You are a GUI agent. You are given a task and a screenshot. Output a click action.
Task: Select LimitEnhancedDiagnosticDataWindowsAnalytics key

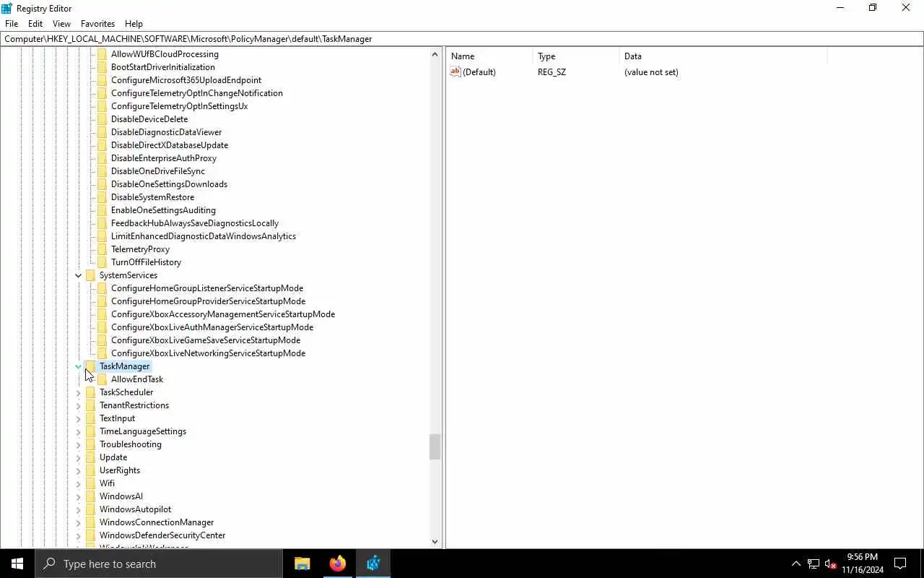(x=204, y=236)
